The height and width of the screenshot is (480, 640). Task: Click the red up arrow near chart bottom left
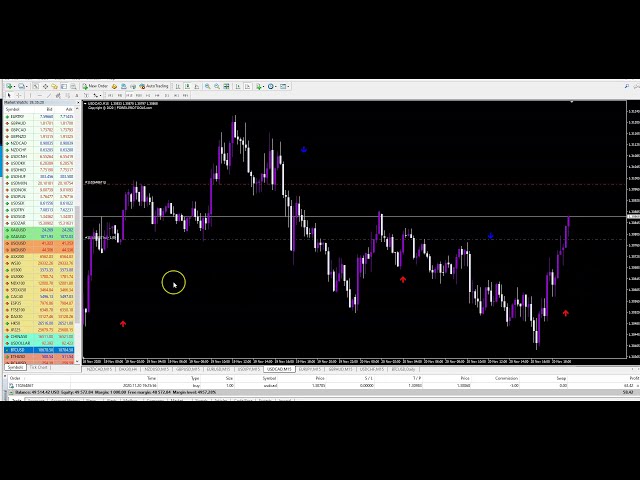pyautogui.click(x=123, y=324)
